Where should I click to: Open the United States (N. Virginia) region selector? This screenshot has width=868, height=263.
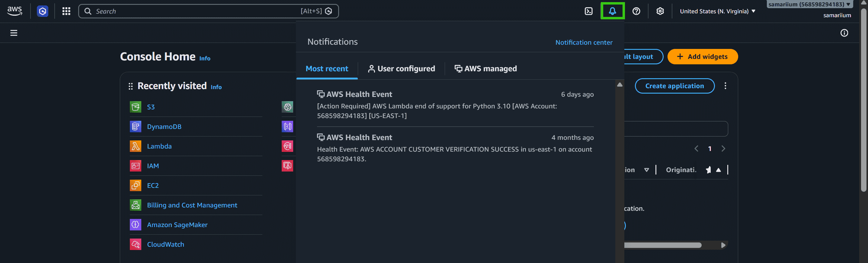[717, 11]
